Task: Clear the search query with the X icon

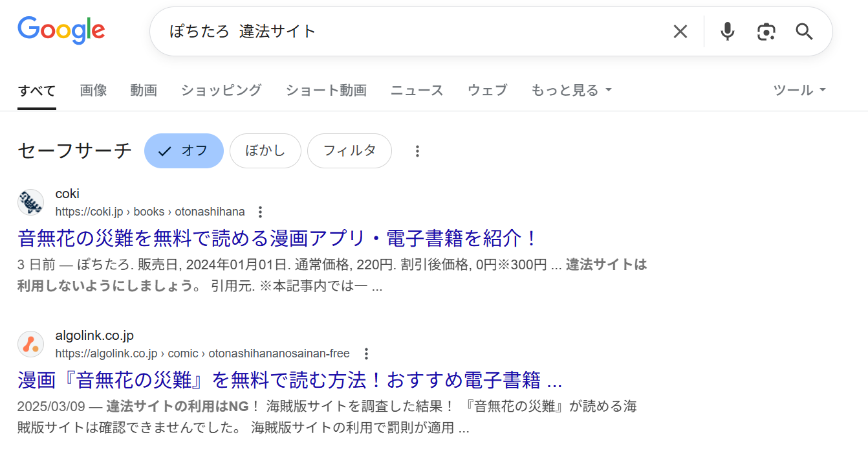Action: [680, 31]
